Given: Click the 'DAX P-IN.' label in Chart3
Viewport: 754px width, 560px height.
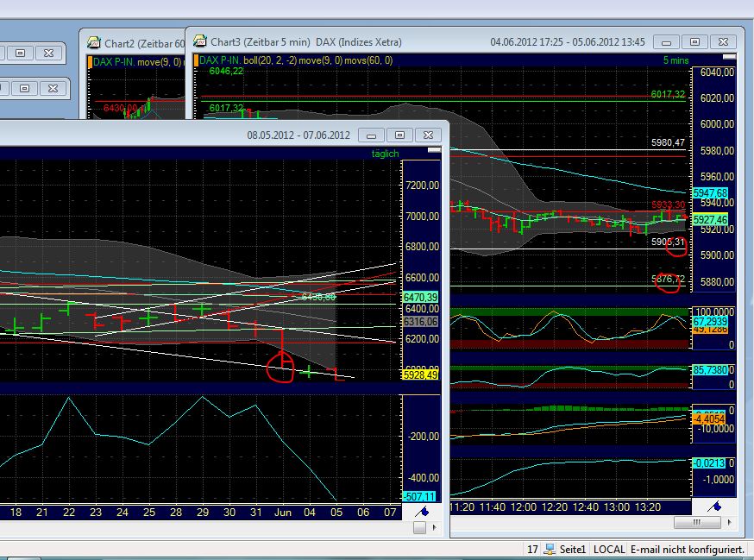Looking at the screenshot, I should [220, 60].
